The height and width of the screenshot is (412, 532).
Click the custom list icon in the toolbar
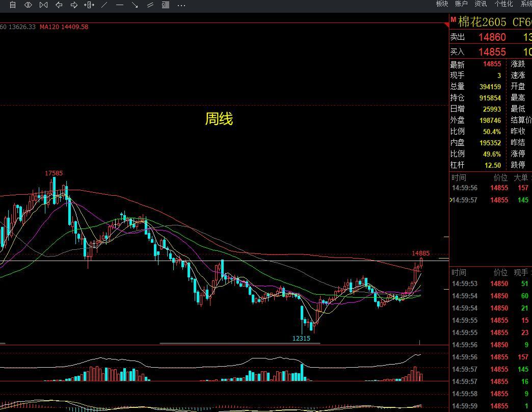[x=13, y=5]
